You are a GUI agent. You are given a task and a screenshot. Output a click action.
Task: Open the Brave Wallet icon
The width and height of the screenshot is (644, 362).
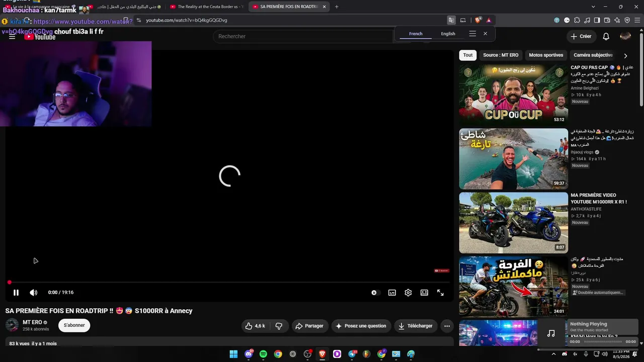click(x=607, y=20)
